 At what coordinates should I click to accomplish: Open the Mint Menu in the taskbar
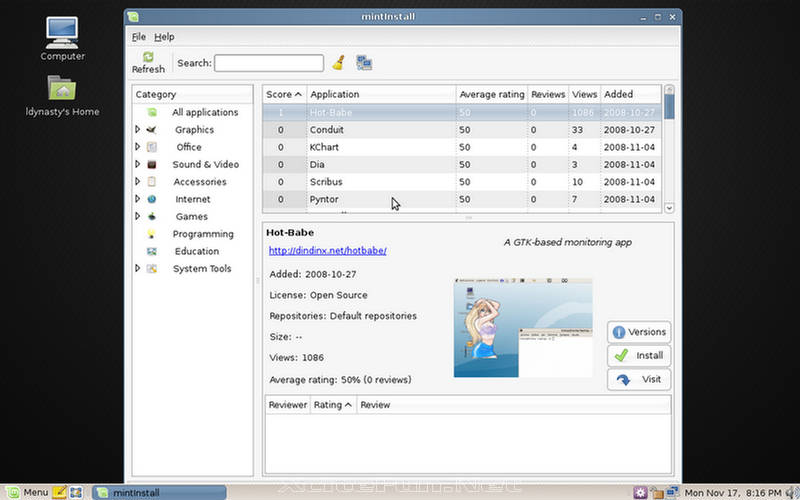coord(27,492)
